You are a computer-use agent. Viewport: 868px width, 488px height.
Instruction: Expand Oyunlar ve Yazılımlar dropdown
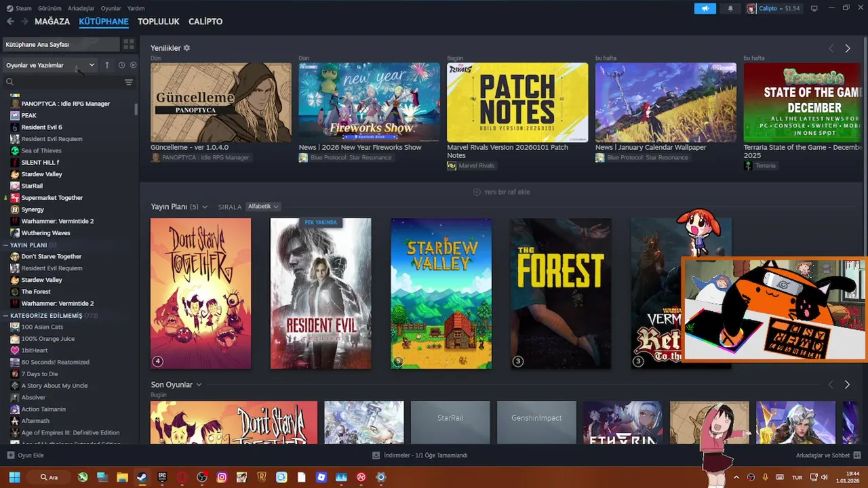pos(50,65)
